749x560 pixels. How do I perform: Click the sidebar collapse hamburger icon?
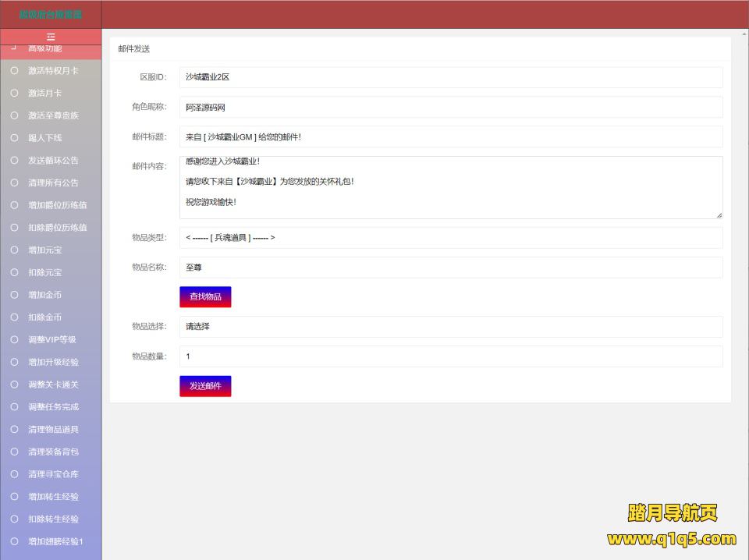[51, 37]
